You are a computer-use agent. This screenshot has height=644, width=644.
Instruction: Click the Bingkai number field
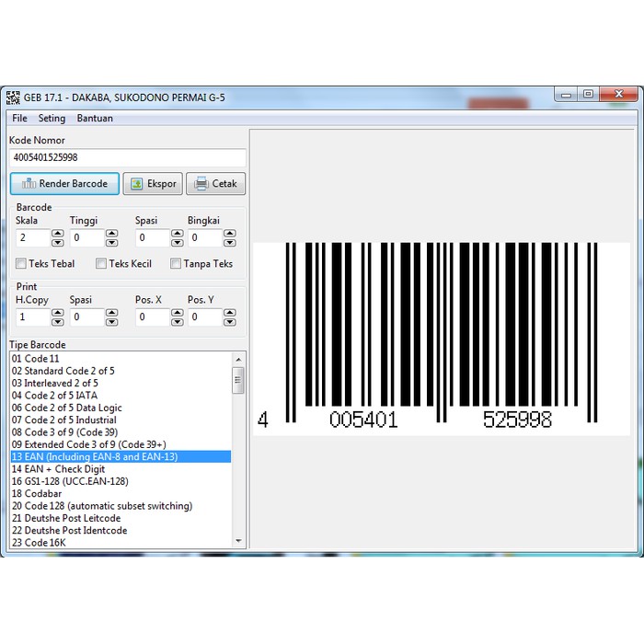205,237
